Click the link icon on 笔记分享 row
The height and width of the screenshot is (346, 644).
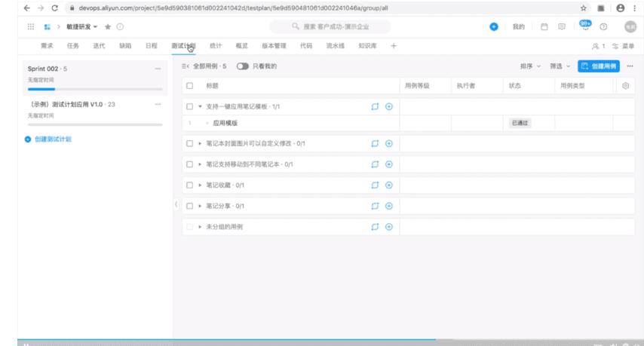click(375, 206)
